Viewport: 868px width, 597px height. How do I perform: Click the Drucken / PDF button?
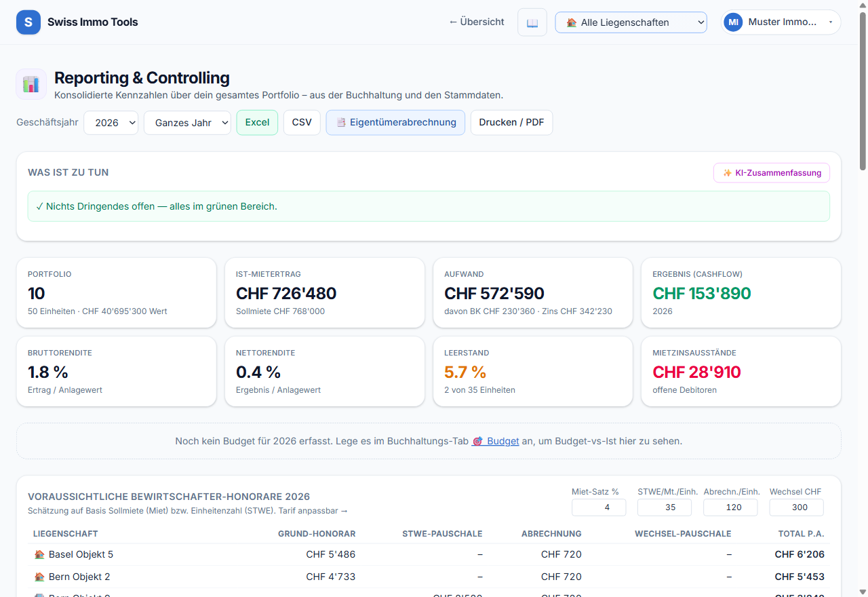pos(511,123)
